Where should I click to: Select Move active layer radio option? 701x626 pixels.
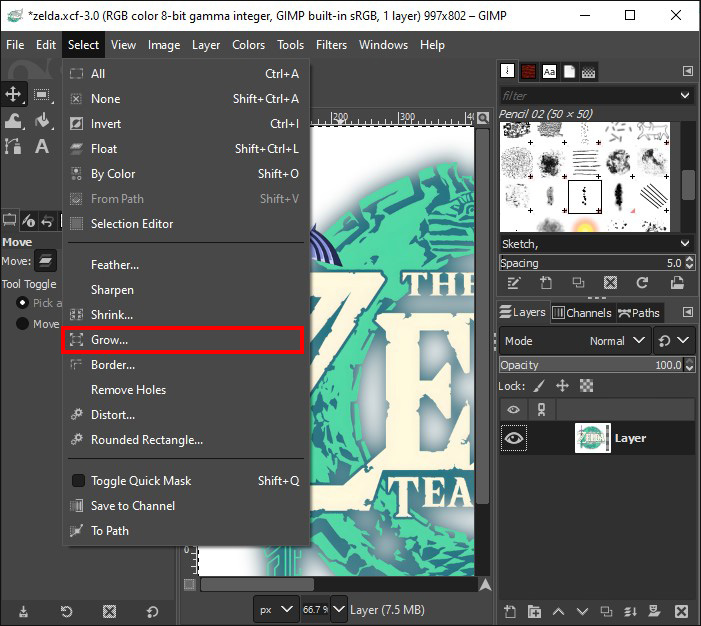click(22, 323)
